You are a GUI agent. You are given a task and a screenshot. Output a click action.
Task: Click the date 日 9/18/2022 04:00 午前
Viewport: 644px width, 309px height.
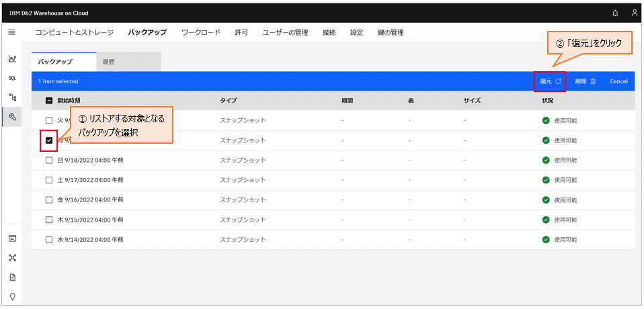coord(90,160)
